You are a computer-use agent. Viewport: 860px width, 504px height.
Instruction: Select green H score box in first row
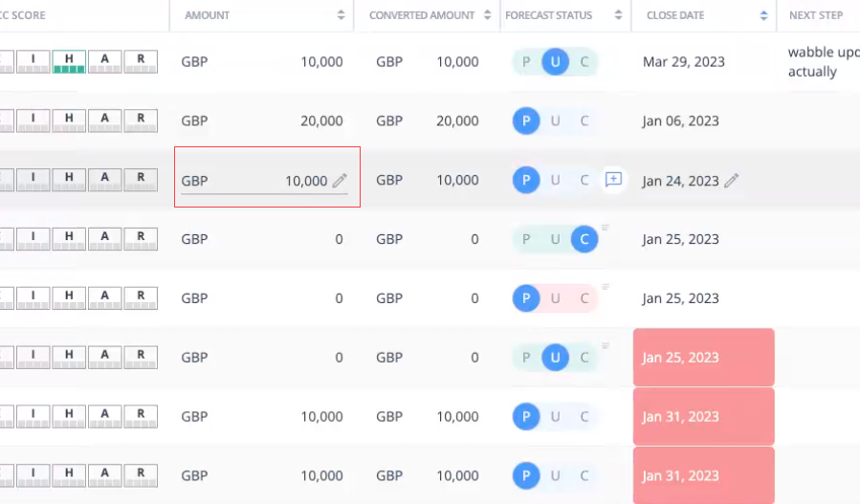click(x=69, y=61)
